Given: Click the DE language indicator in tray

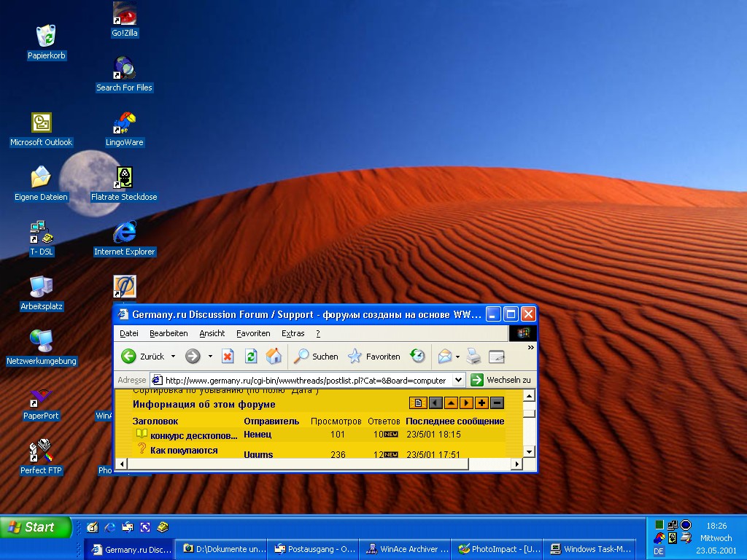Looking at the screenshot, I should tap(659, 551).
